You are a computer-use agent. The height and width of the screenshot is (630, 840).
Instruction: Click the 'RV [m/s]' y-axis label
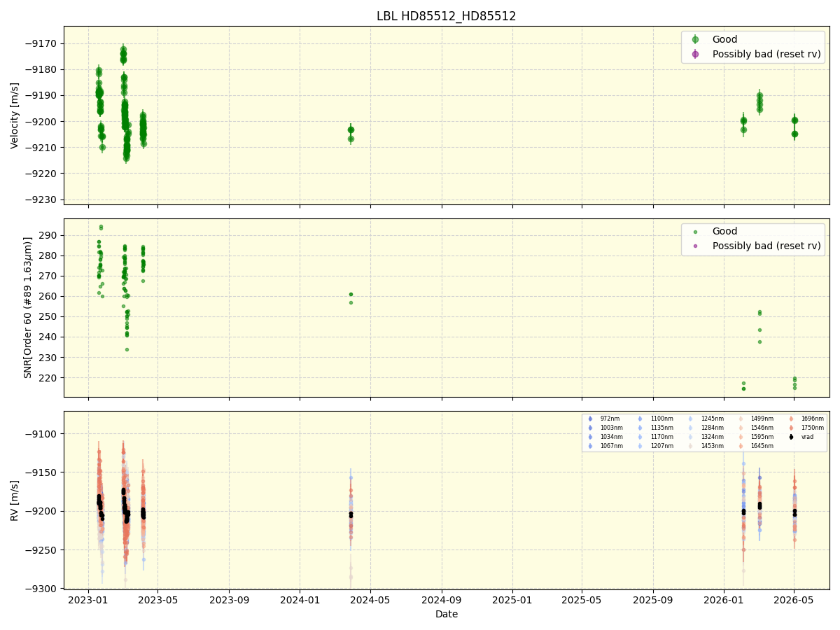(x=15, y=500)
